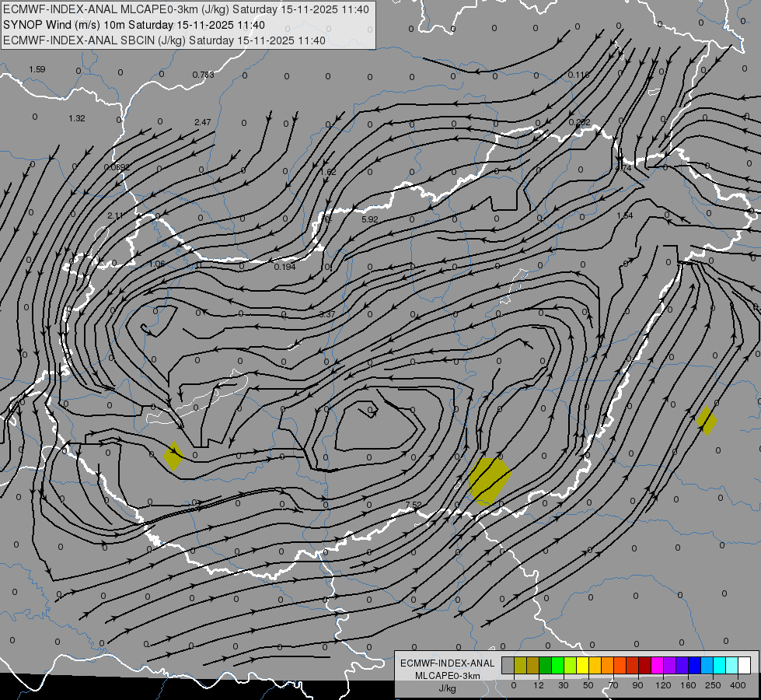Click the legend scale label 160
The image size is (761, 700).
[688, 685]
